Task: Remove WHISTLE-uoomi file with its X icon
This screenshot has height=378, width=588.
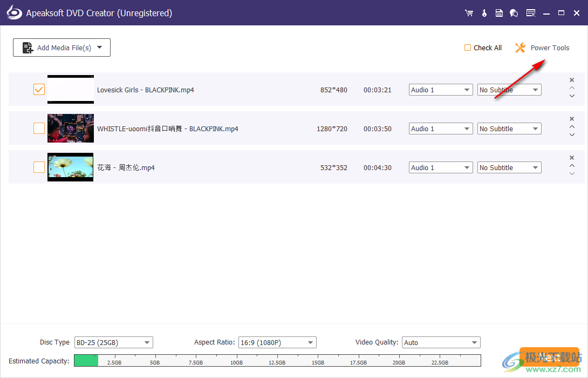Action: (572, 119)
